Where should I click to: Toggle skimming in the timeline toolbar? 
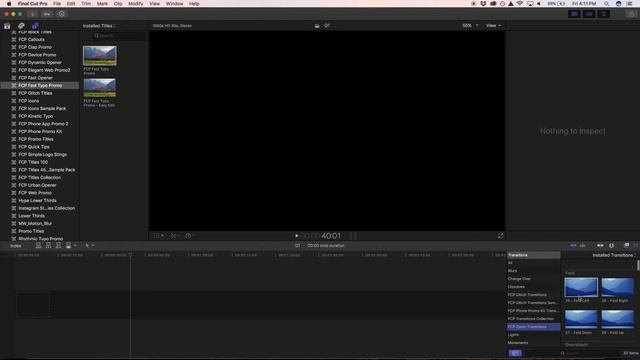pyautogui.click(x=573, y=245)
